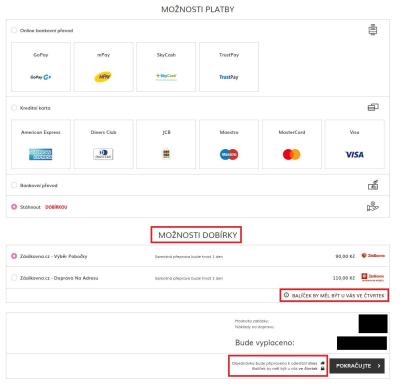Click the credit card section icon
The image size is (400, 384).
pyautogui.click(x=373, y=107)
